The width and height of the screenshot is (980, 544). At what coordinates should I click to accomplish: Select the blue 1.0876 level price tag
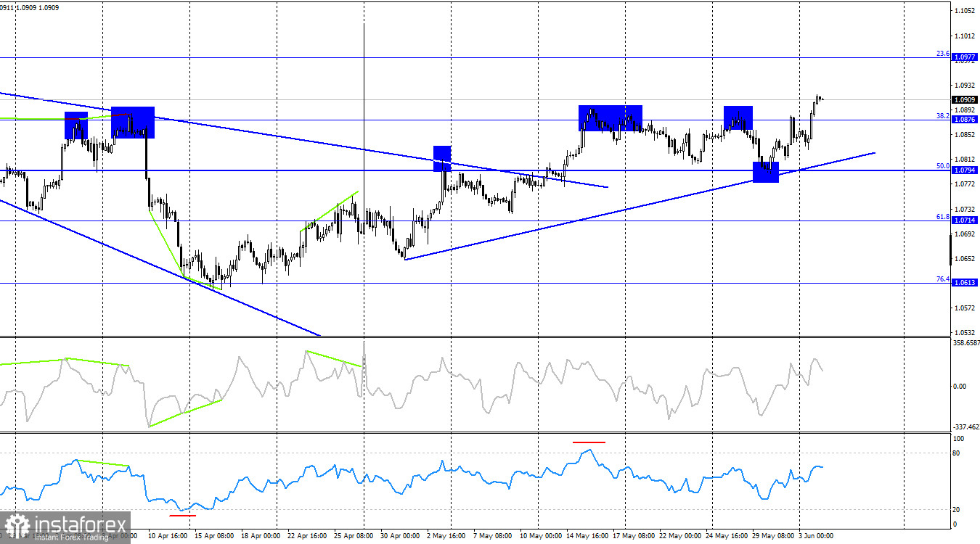click(965, 120)
